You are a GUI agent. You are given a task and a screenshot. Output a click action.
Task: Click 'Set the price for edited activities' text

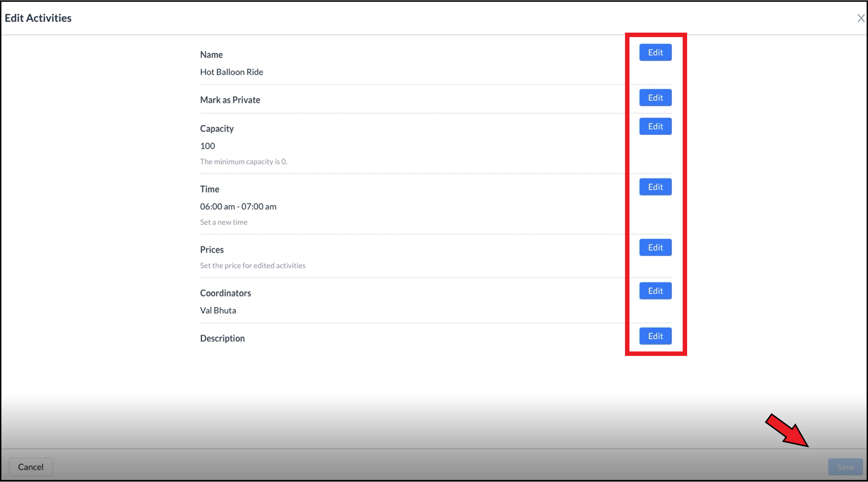point(253,266)
